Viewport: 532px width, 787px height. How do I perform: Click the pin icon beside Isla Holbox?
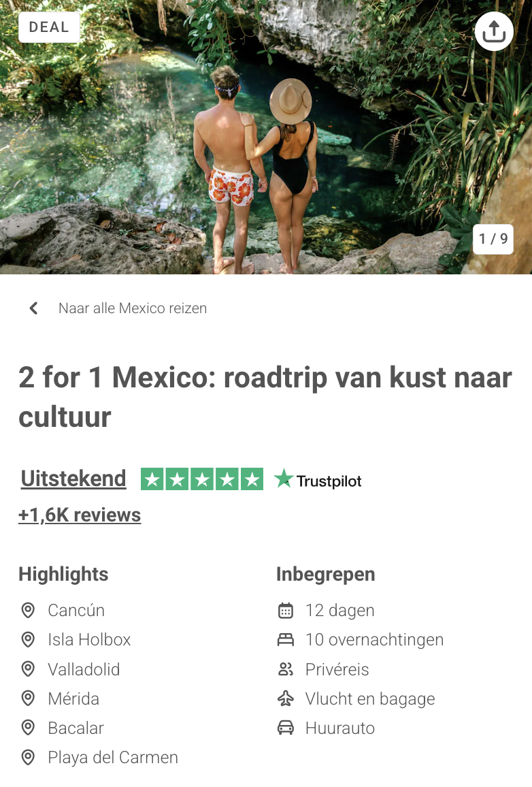tap(28, 639)
